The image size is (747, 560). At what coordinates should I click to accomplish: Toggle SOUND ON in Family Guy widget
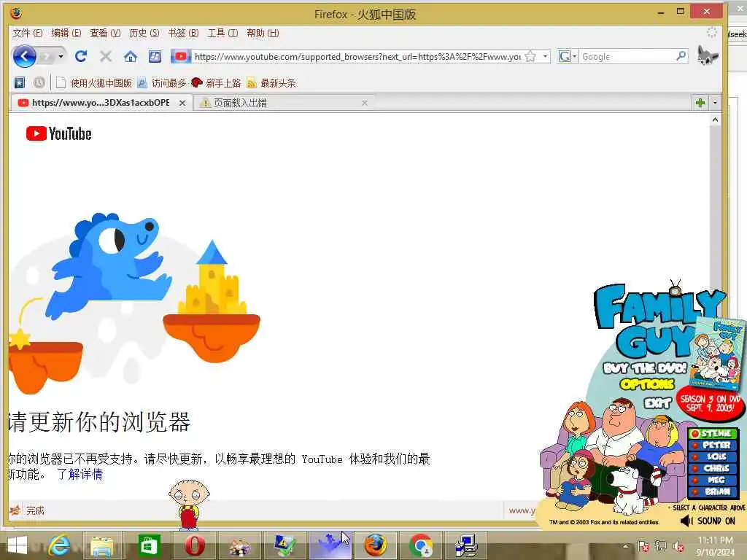click(x=708, y=521)
